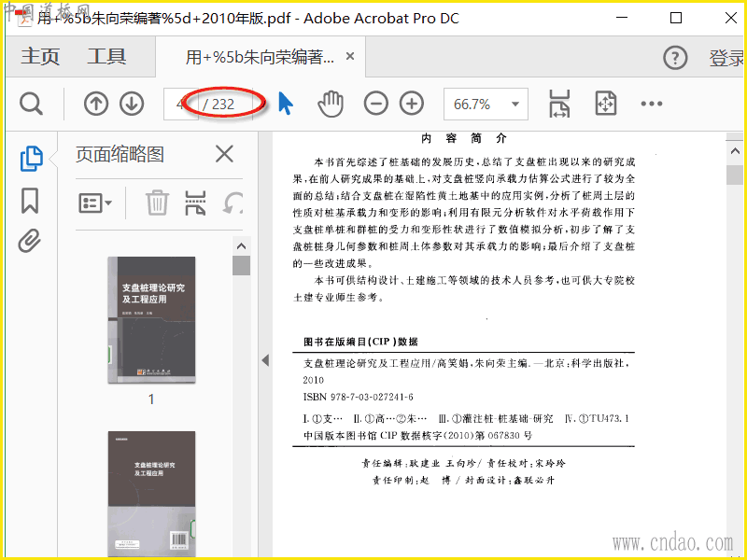The image size is (747, 560).
Task: Click the document scrollbar thumb
Action: pos(735,175)
